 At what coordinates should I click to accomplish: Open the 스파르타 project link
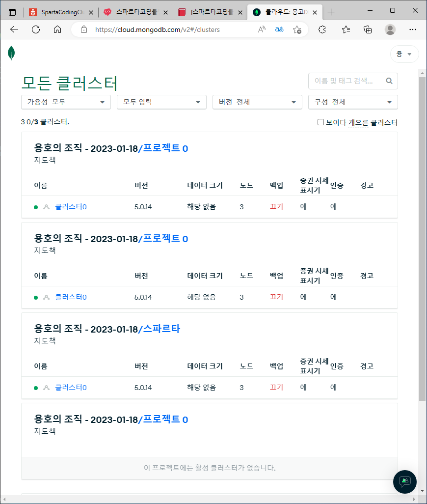(161, 329)
